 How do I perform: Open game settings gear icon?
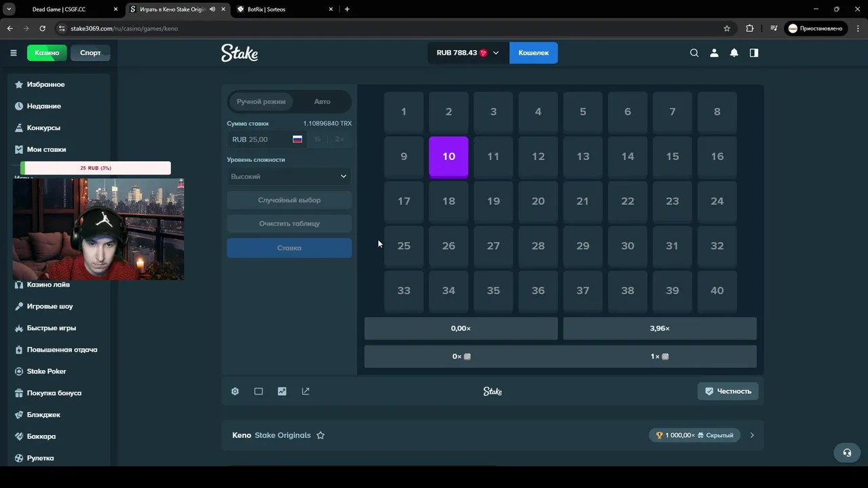[235, 391]
